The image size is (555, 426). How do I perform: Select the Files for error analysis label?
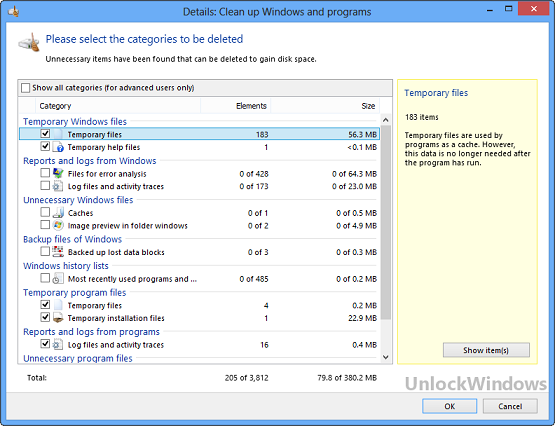coord(107,174)
